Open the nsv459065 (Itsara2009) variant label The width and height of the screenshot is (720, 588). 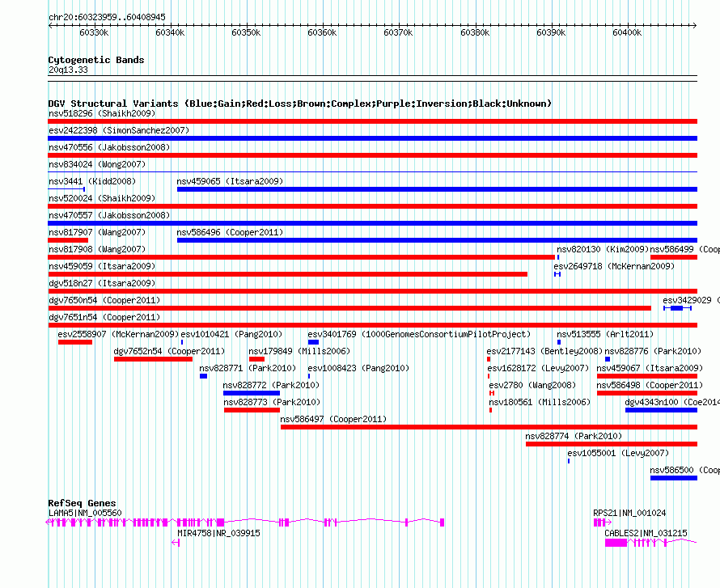(x=230, y=181)
